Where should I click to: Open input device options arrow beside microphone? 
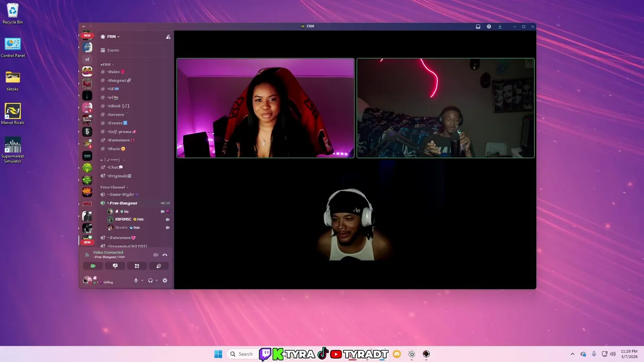[x=142, y=281]
